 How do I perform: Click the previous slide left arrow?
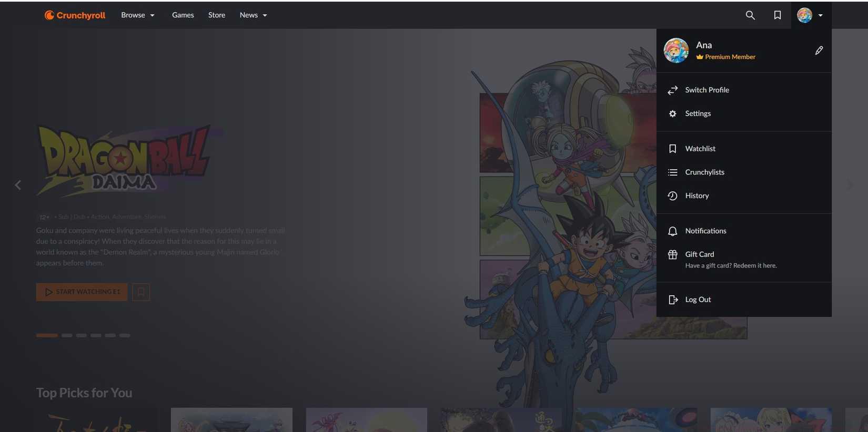coord(18,185)
